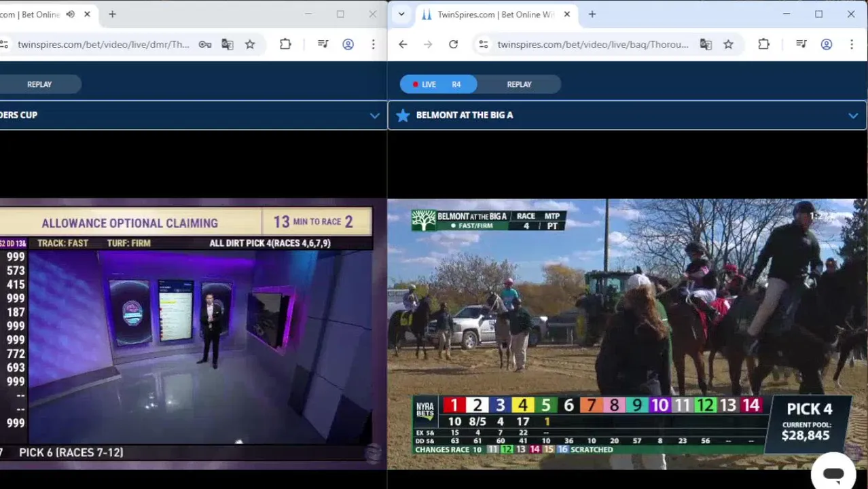Viewport: 868px width, 489px height.
Task: Toggle favorite star for Belmont at the Big A
Action: [x=403, y=115]
